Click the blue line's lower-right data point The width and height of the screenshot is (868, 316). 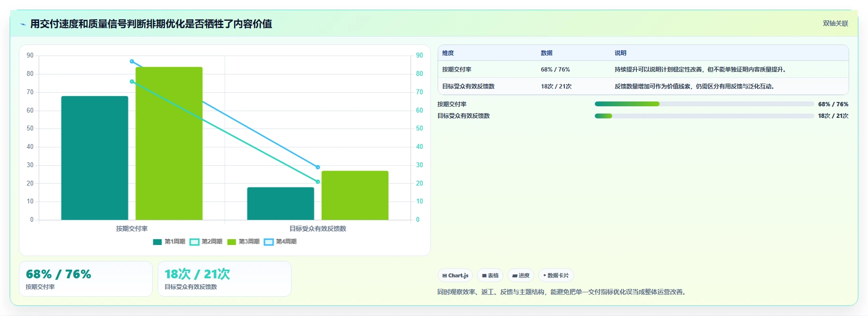(318, 167)
